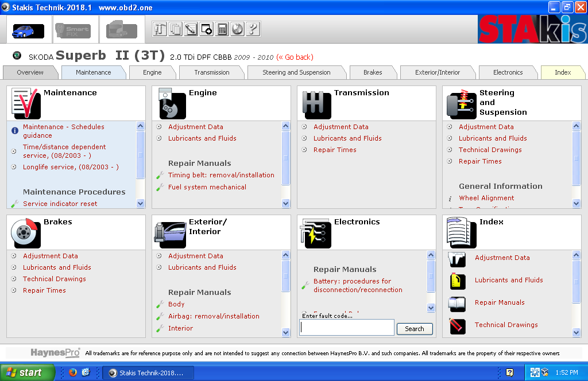
Task: Click the bullet beside Time/distance dependent service
Action: pyautogui.click(x=14, y=151)
